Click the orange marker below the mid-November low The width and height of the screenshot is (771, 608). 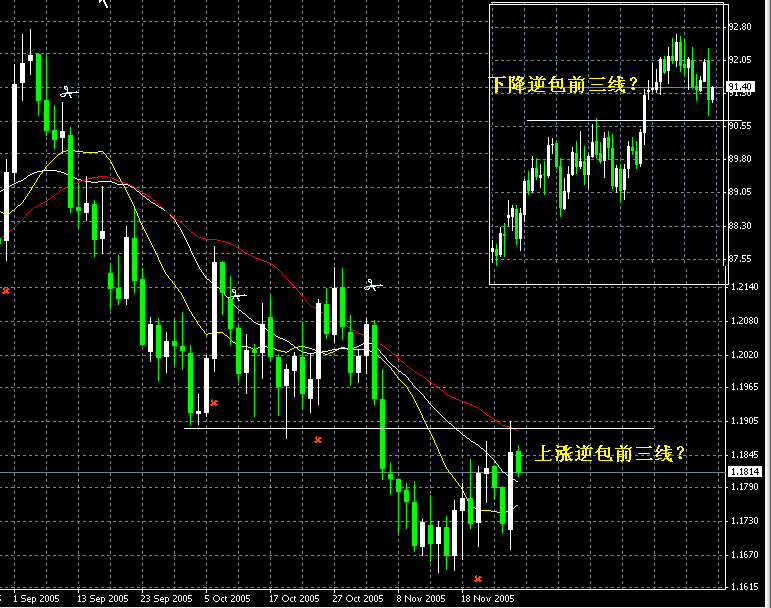click(x=478, y=579)
